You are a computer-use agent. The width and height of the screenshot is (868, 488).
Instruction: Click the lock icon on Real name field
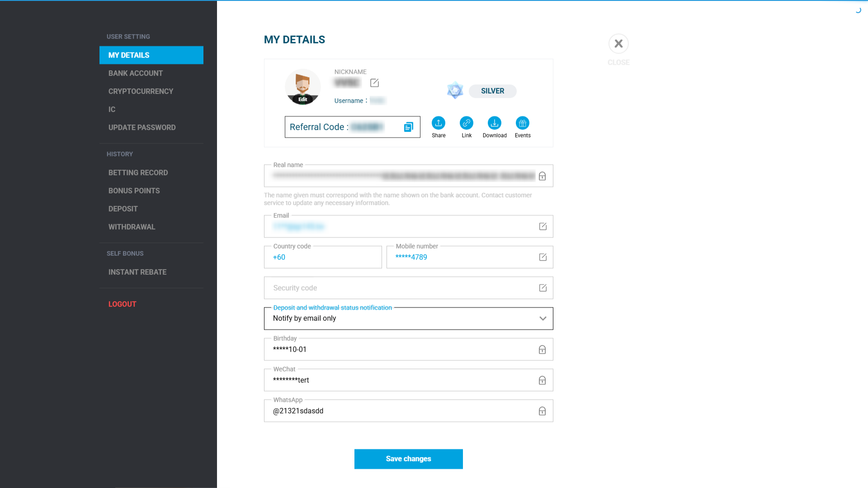pyautogui.click(x=542, y=176)
